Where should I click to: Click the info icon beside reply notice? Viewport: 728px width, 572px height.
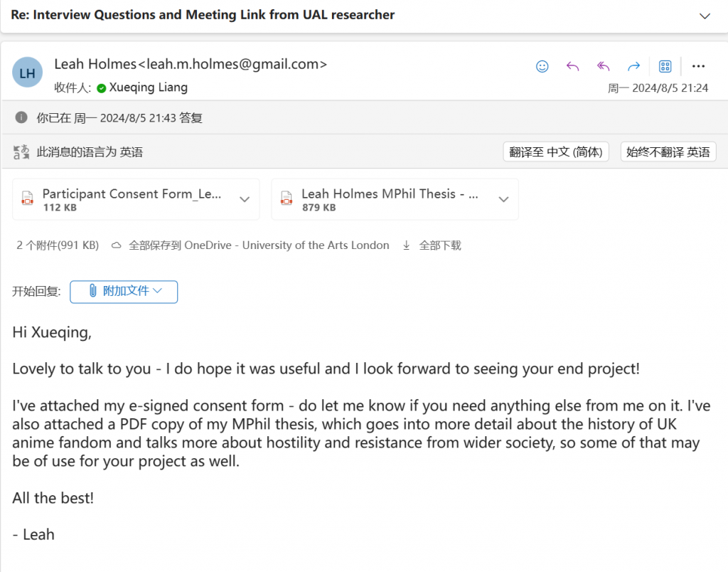(x=21, y=117)
